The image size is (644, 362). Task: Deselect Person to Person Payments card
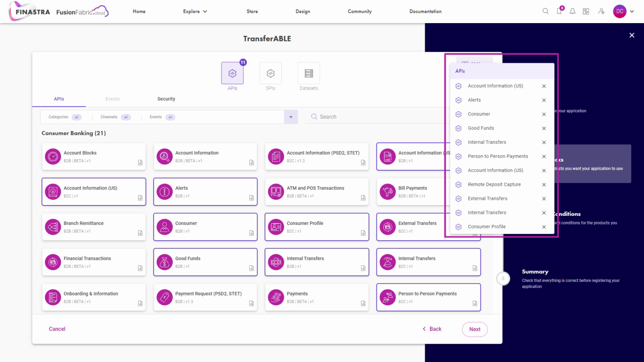[x=429, y=297]
